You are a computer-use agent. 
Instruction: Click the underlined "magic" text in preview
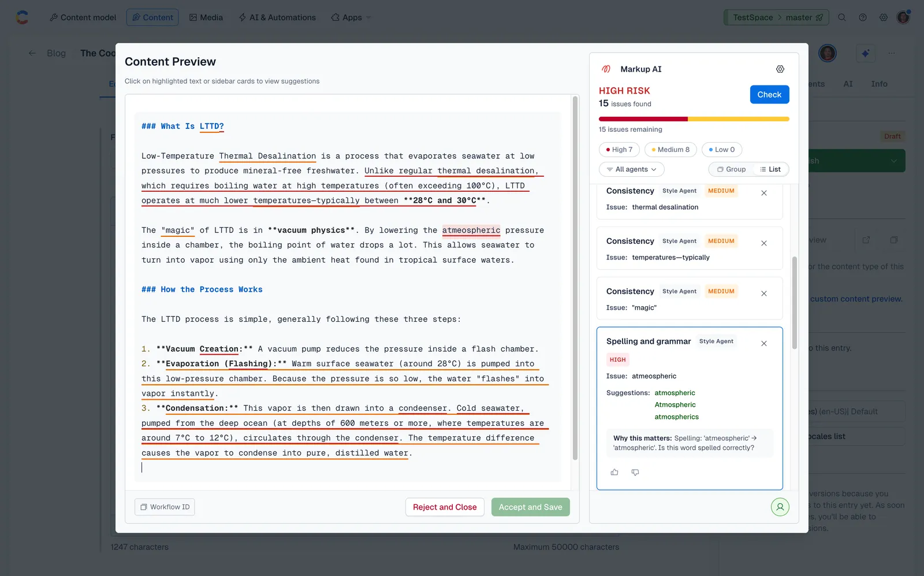(178, 230)
